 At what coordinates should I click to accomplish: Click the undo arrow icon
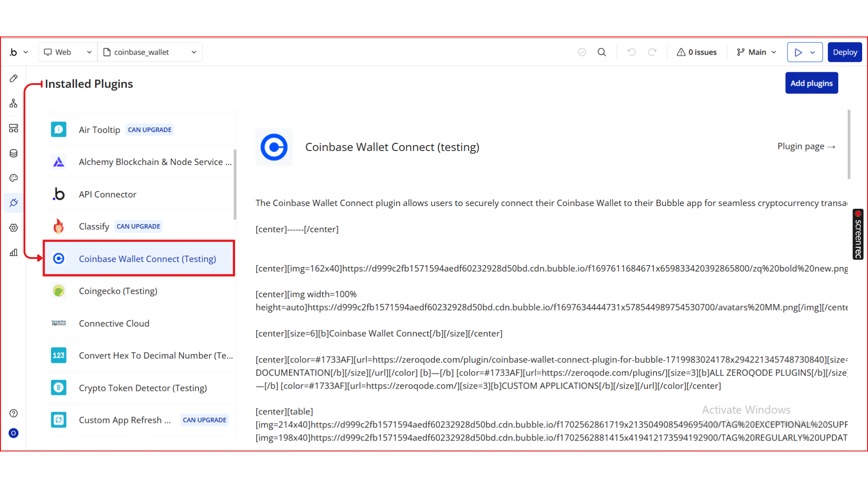[x=632, y=52]
